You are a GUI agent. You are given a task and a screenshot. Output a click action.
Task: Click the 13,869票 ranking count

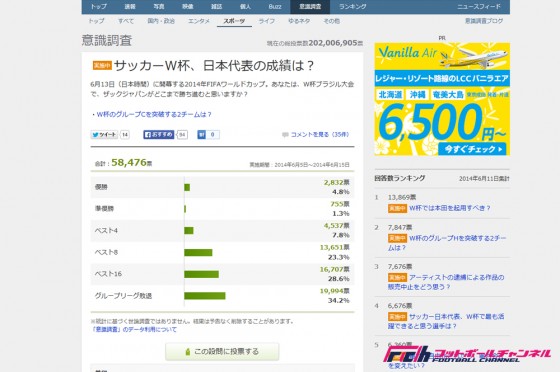point(402,197)
